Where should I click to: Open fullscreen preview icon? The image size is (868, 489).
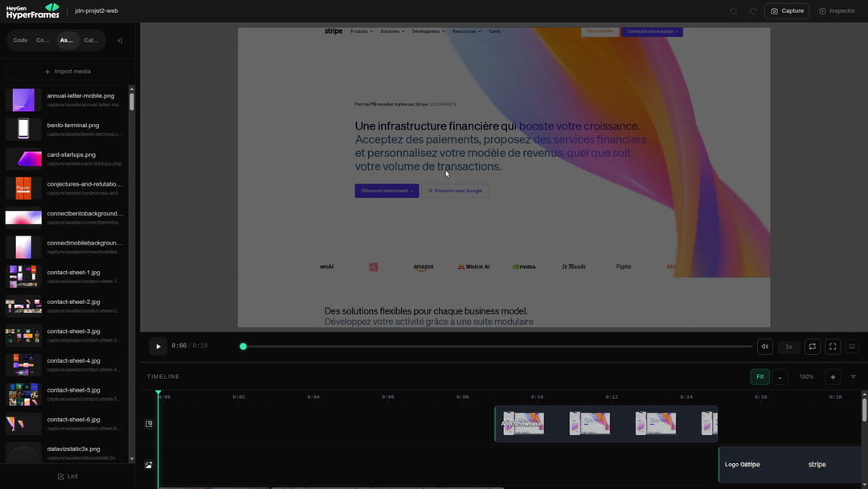(x=833, y=347)
